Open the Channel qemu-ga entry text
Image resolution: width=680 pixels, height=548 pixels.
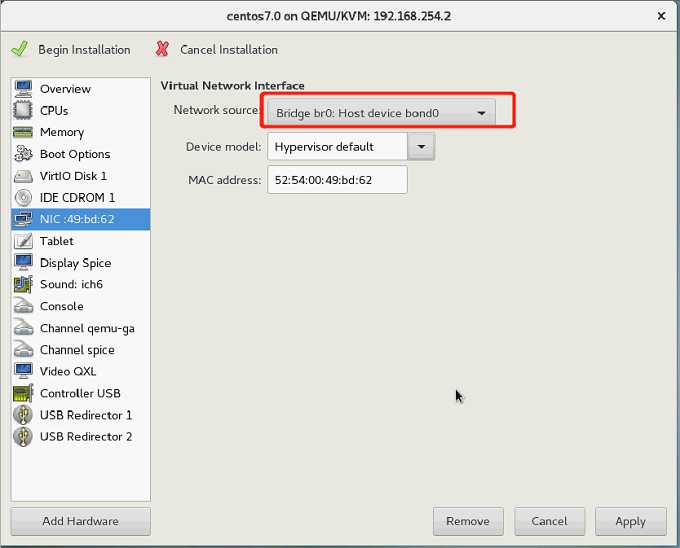87,328
